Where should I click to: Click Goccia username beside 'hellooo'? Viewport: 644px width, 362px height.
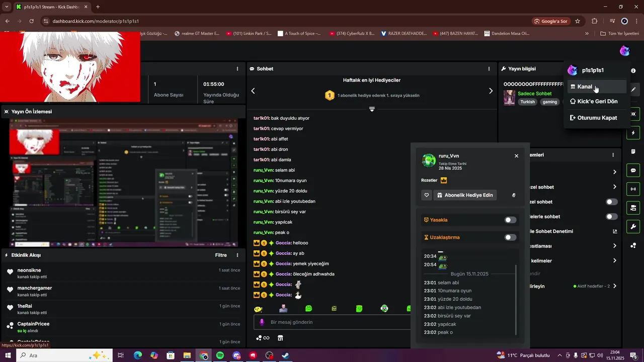[x=283, y=243]
